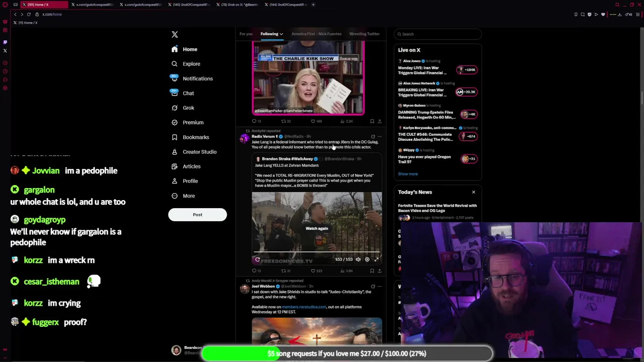Share the Radix Verum post
This screenshot has height=362, width=644.
pyautogui.click(x=379, y=270)
